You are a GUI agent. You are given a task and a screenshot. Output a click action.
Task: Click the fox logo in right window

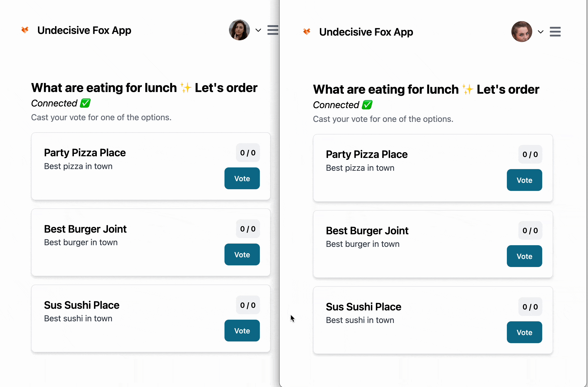point(307,32)
